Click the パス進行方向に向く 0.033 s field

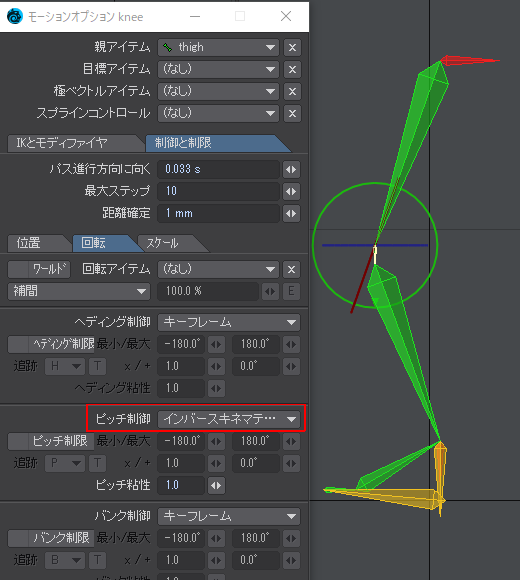point(218,169)
